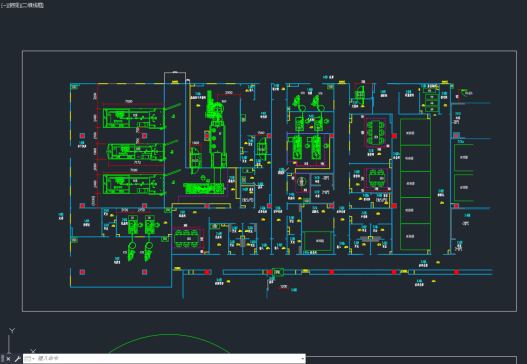The image size is (527, 364).
Task: Grab the command line drag handle
Action: coord(2,359)
